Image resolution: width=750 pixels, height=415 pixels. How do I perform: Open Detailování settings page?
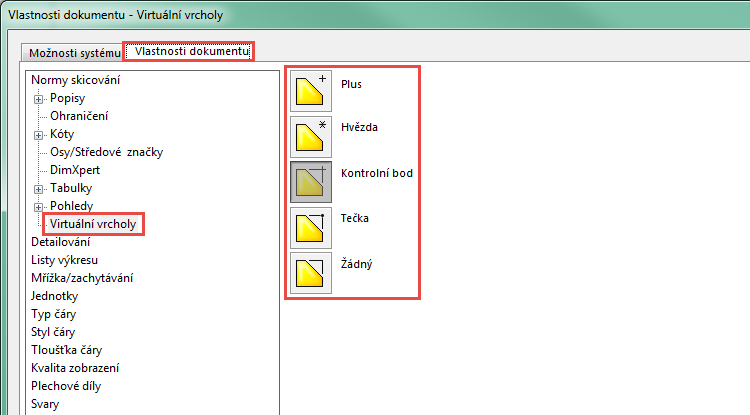pyautogui.click(x=61, y=242)
